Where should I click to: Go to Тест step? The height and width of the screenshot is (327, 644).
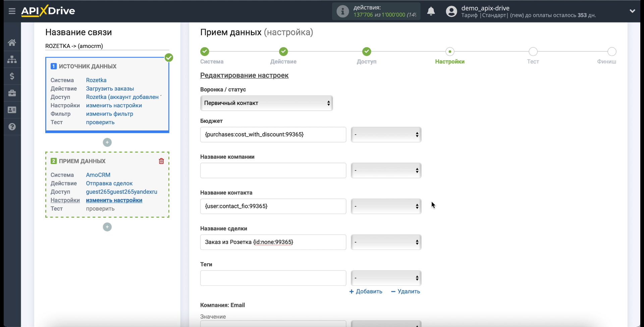533,52
